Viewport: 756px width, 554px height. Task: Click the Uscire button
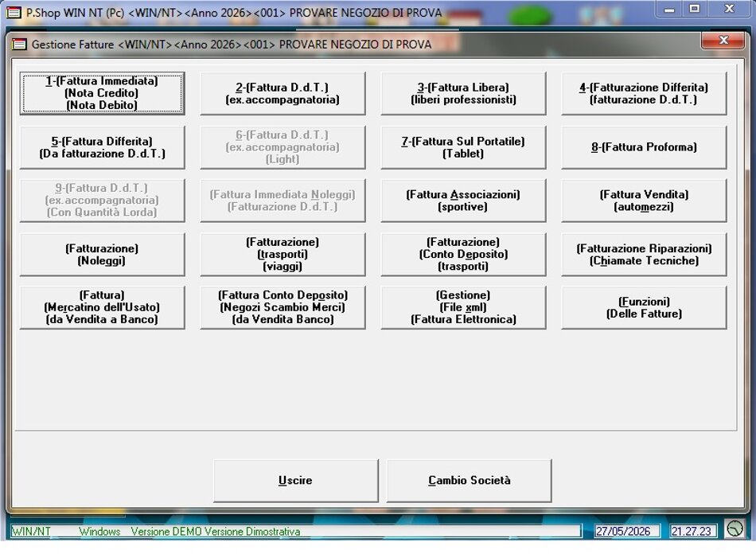[x=295, y=481]
